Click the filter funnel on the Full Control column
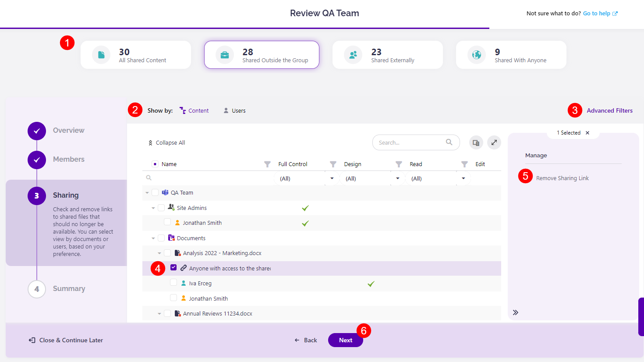 [267, 164]
